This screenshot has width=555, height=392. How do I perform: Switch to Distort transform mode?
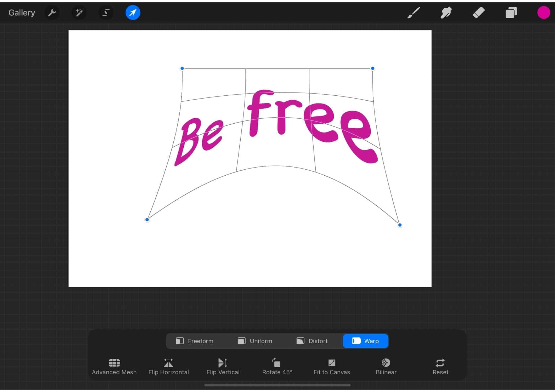[312, 341]
